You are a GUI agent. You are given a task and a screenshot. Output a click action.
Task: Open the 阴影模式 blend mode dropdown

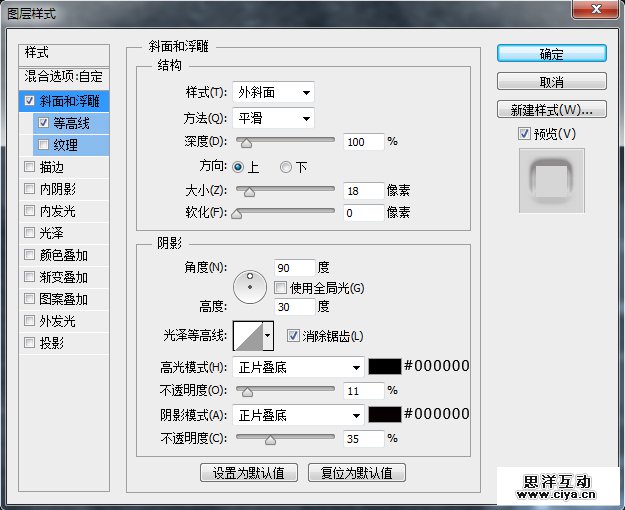pos(298,415)
